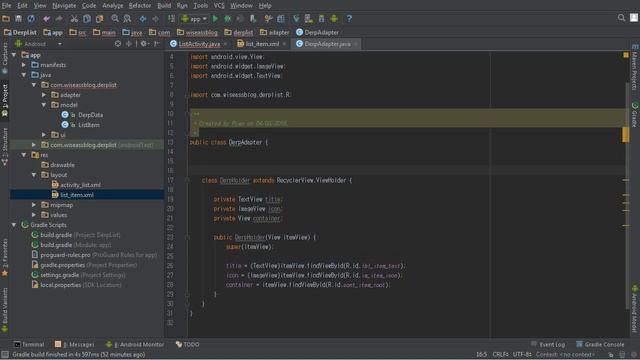Click the navigate Forward arrow icon
This screenshot has width=640, height=360.
click(156, 19)
